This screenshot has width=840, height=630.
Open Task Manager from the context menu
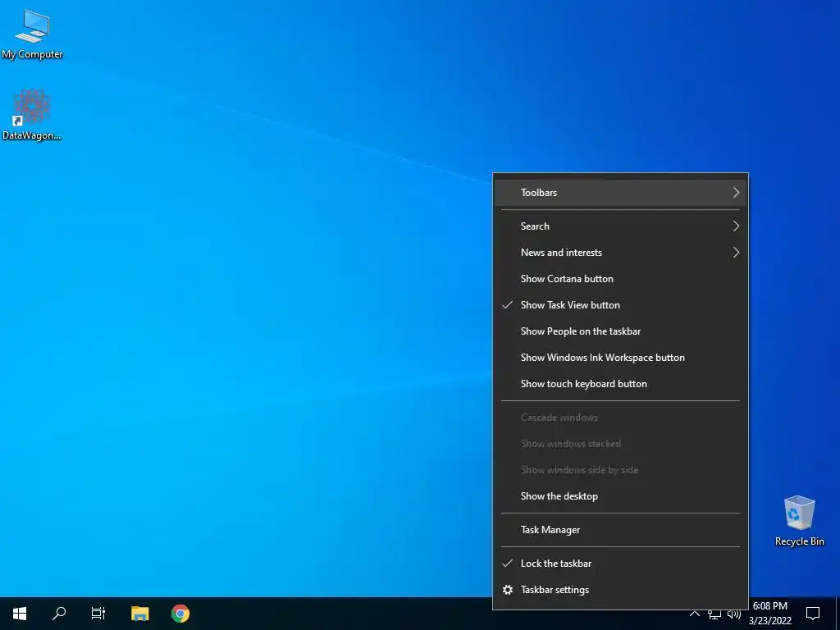(x=620, y=530)
